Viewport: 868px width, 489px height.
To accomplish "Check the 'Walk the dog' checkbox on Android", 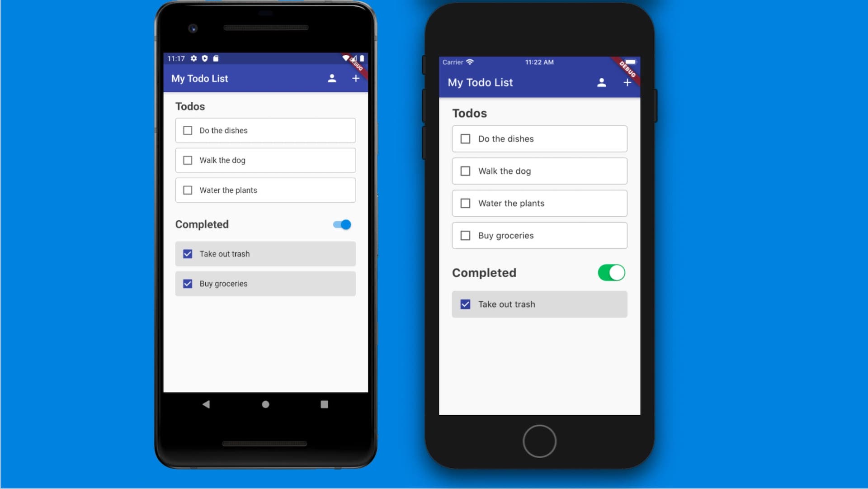I will pos(188,160).
